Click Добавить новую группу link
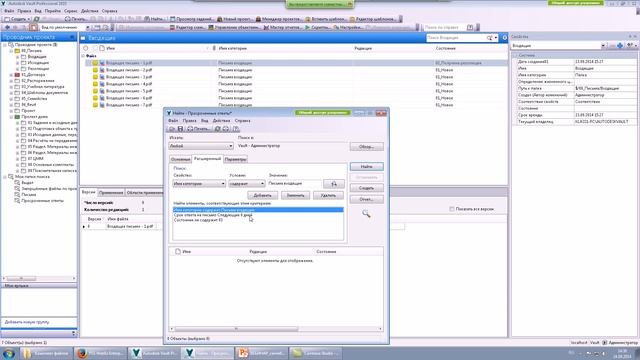 click(x=27, y=322)
